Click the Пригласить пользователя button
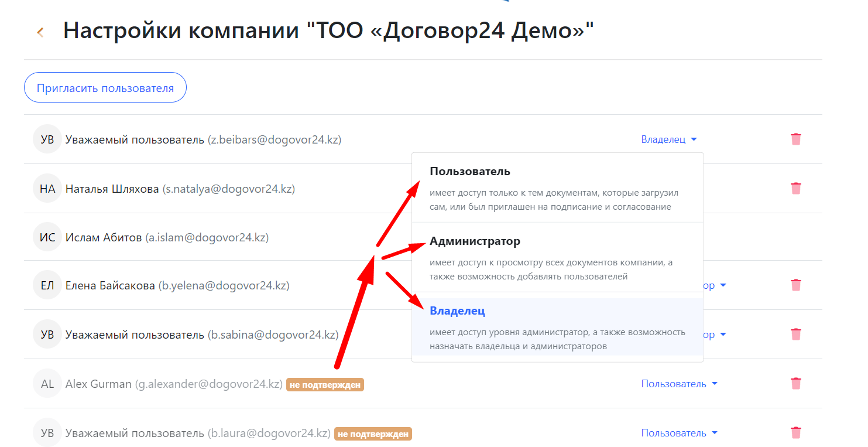The width and height of the screenshot is (868, 447). point(105,88)
